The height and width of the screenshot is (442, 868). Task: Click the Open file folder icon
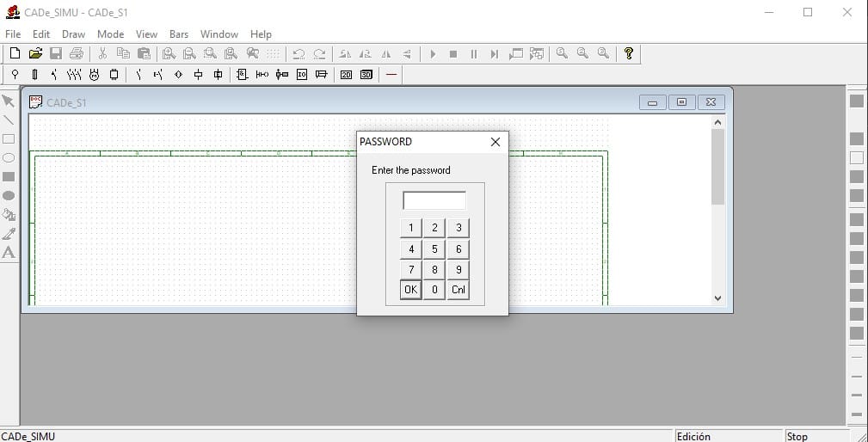(35, 54)
